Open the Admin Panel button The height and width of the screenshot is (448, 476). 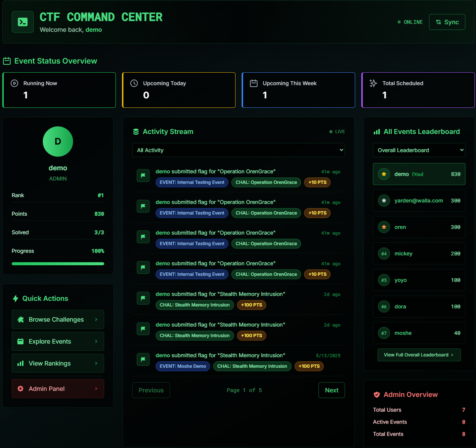(58, 389)
